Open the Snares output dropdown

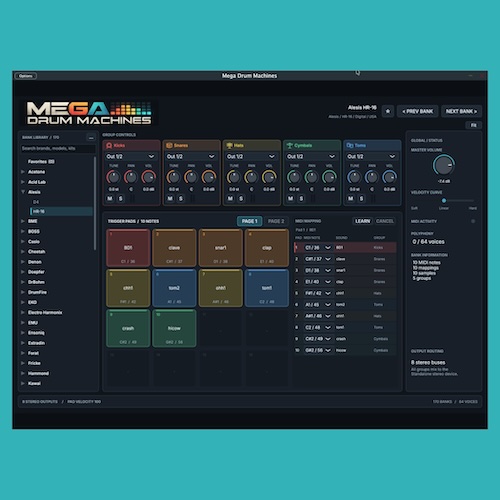pyautogui.click(x=191, y=156)
